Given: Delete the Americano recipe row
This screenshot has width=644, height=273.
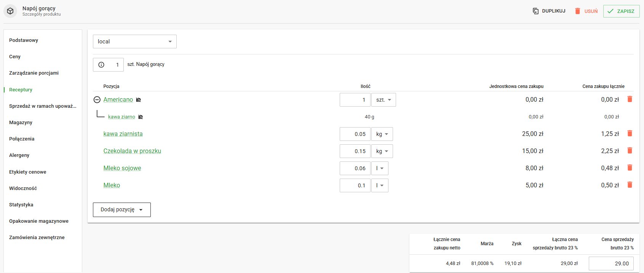Looking at the screenshot, I should click(630, 99).
